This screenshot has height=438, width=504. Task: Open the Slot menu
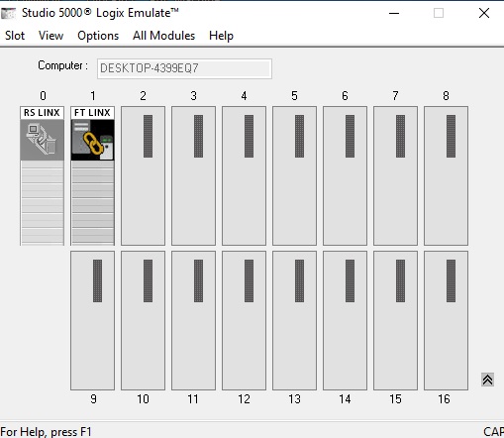(x=15, y=36)
